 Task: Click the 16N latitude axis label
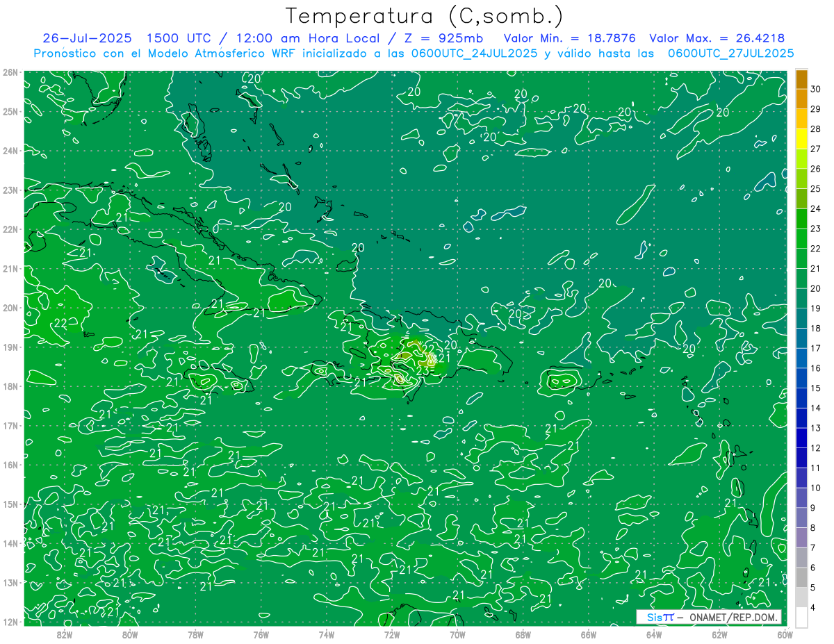click(x=10, y=465)
